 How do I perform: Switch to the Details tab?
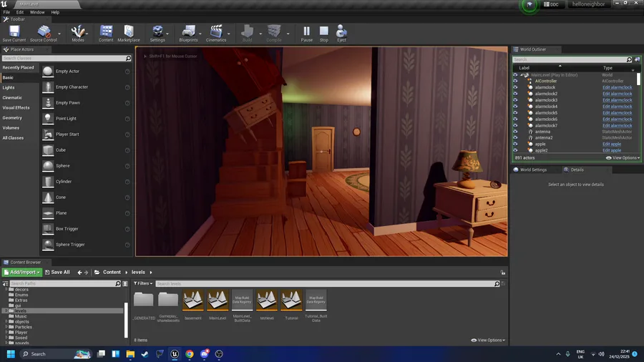pyautogui.click(x=577, y=170)
